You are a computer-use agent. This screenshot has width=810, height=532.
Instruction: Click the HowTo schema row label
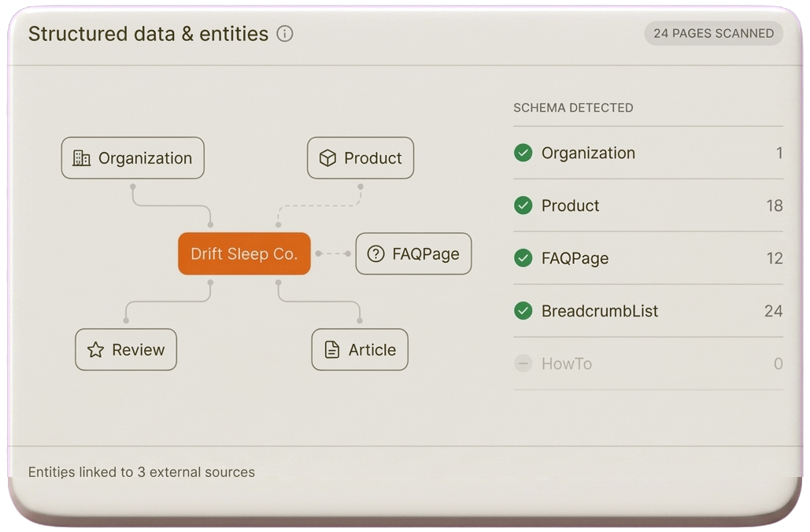[x=567, y=364]
